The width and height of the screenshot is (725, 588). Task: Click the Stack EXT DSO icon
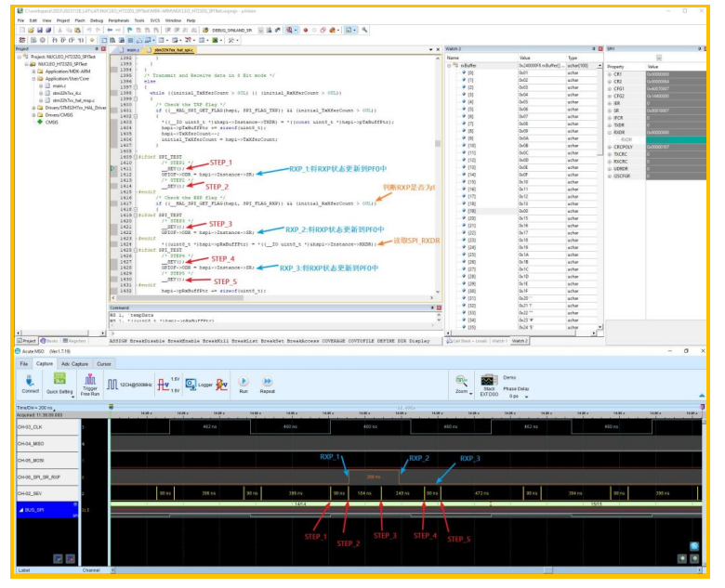point(489,385)
